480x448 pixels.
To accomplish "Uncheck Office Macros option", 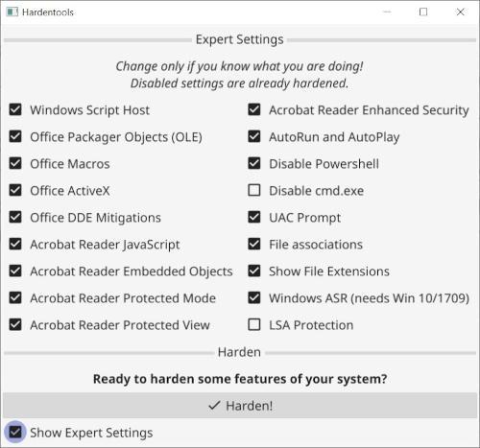I will pos(15,163).
